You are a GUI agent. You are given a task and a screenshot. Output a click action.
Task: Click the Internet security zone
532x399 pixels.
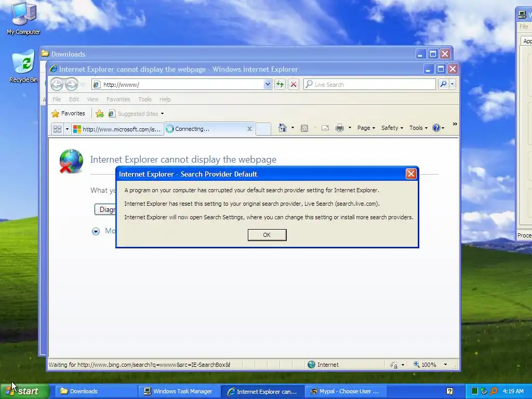click(x=323, y=365)
